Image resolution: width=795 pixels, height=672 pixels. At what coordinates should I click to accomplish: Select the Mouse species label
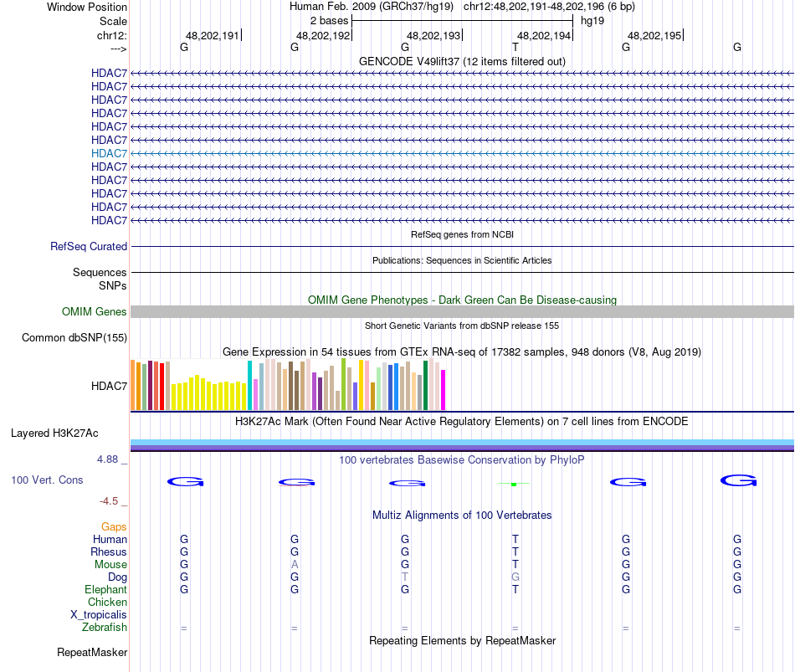click(x=110, y=565)
